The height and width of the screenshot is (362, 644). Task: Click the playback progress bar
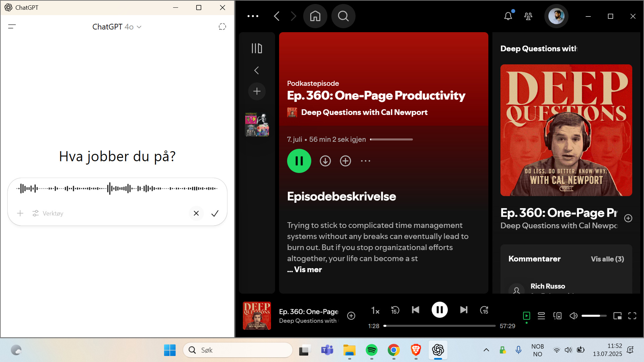[439, 326]
